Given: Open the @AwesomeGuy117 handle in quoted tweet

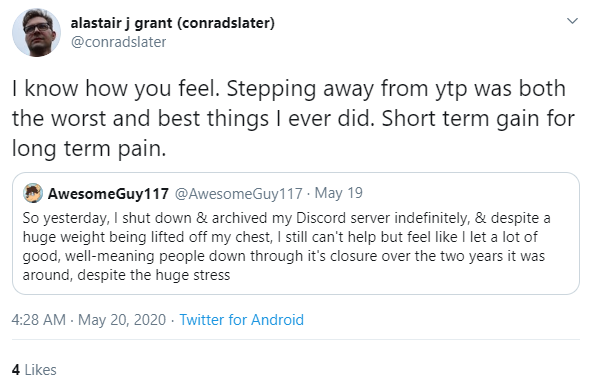Looking at the screenshot, I should pos(239,194).
